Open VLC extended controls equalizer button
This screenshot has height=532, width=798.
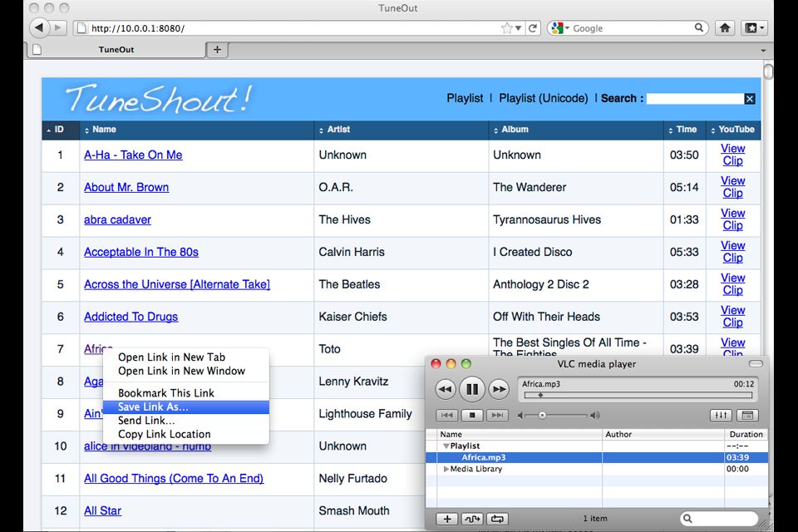point(722,416)
